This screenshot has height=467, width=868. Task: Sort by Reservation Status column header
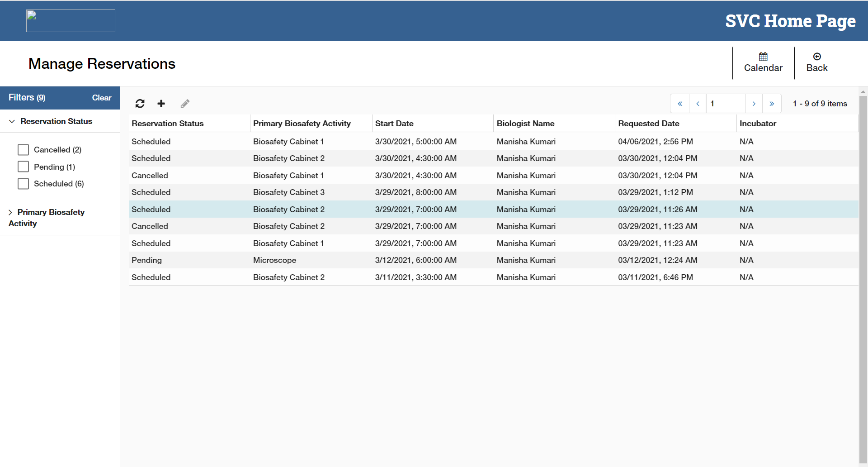167,124
